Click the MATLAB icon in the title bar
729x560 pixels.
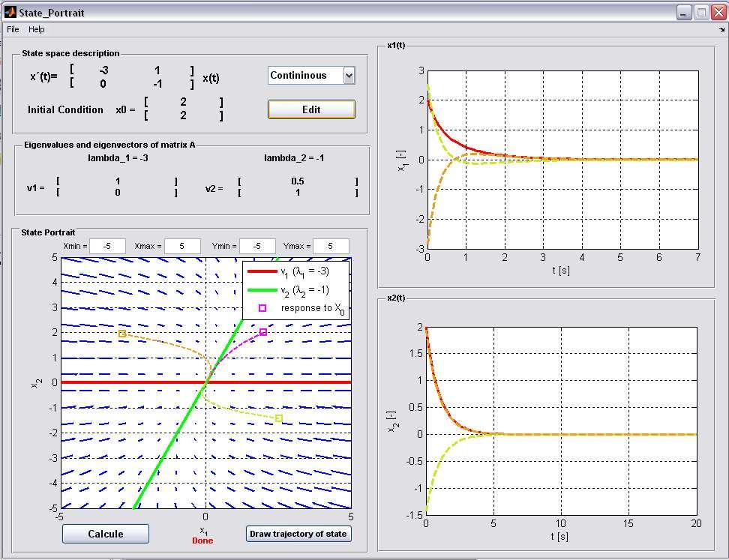[x=10, y=13]
